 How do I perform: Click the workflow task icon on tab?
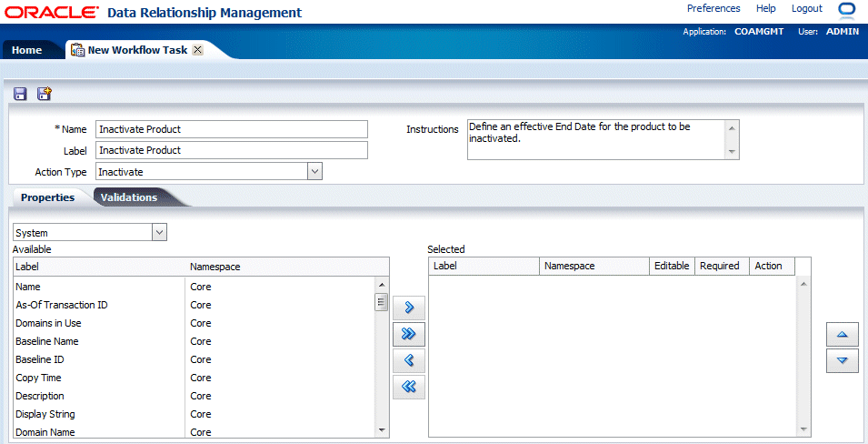click(x=78, y=50)
